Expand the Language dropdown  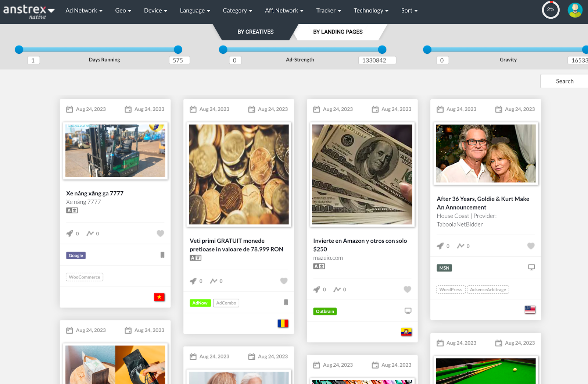coord(195,10)
